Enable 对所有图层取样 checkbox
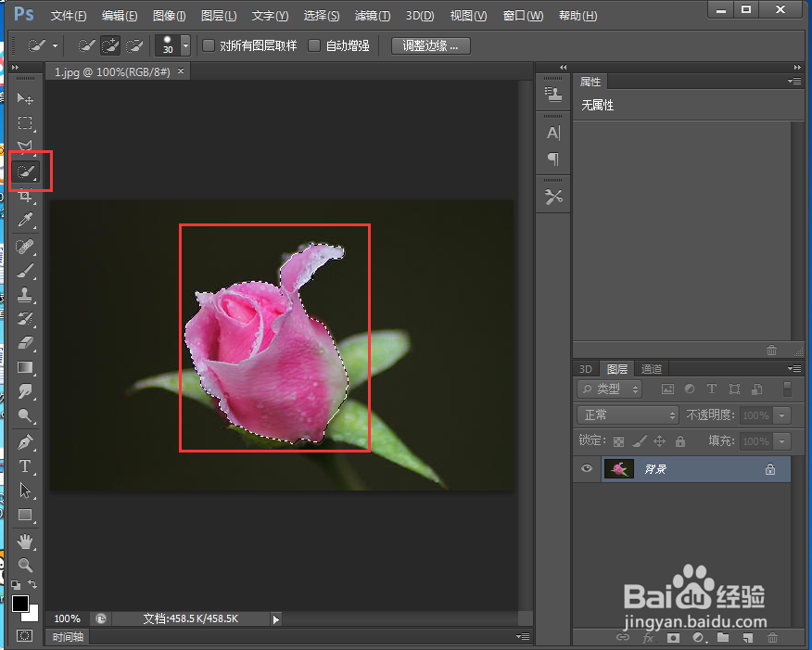Image resolution: width=812 pixels, height=650 pixels. (x=209, y=45)
